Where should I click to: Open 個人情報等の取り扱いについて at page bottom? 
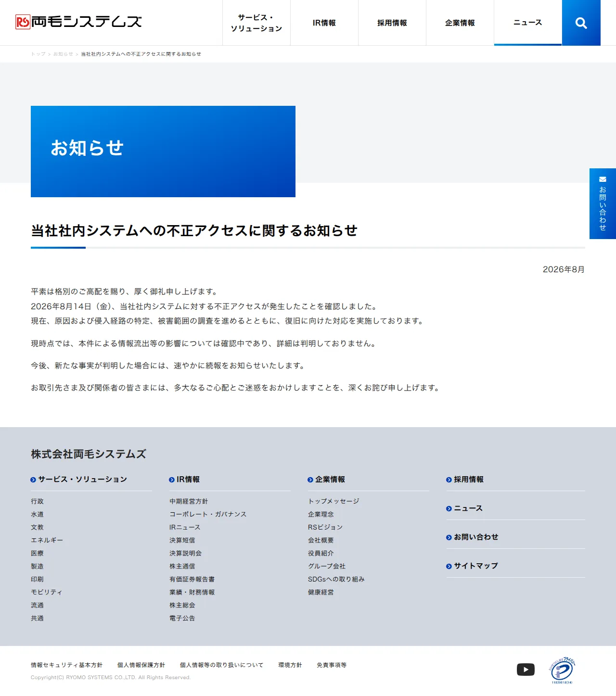(221, 665)
